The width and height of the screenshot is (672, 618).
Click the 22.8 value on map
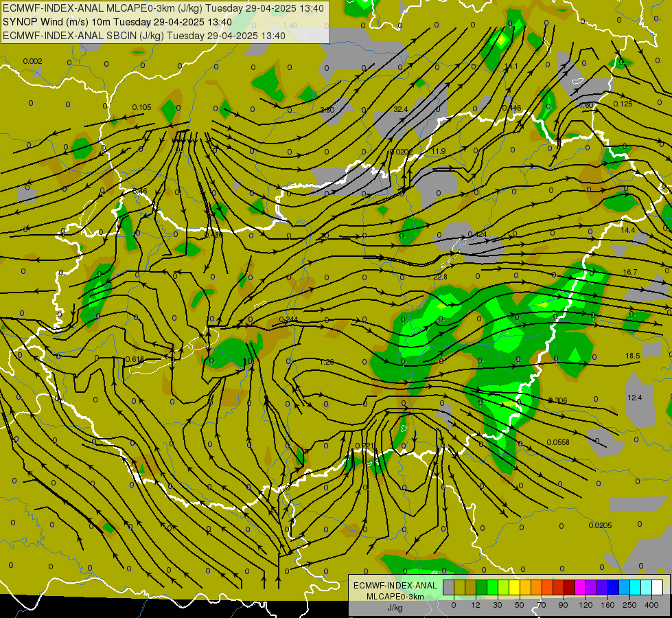440,277
